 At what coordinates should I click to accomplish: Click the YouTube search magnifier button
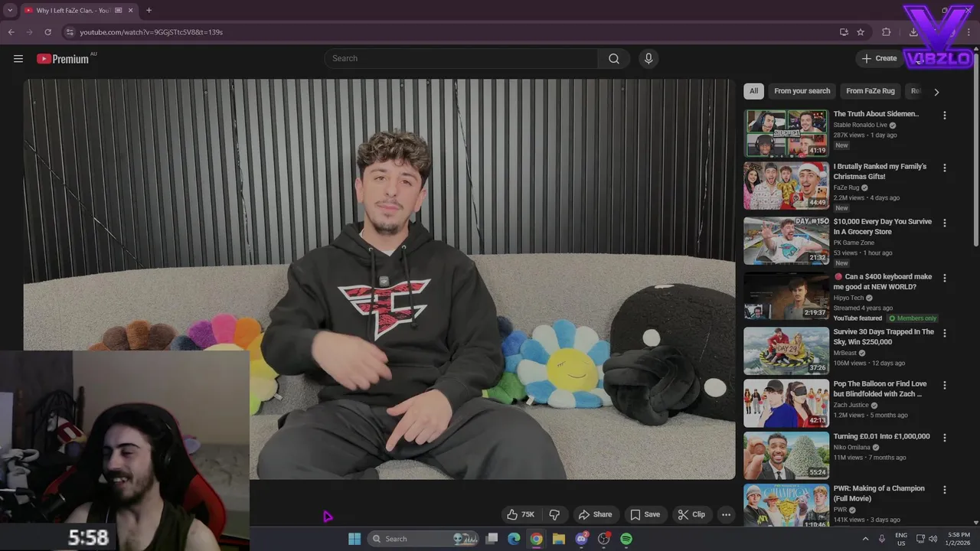614,59
